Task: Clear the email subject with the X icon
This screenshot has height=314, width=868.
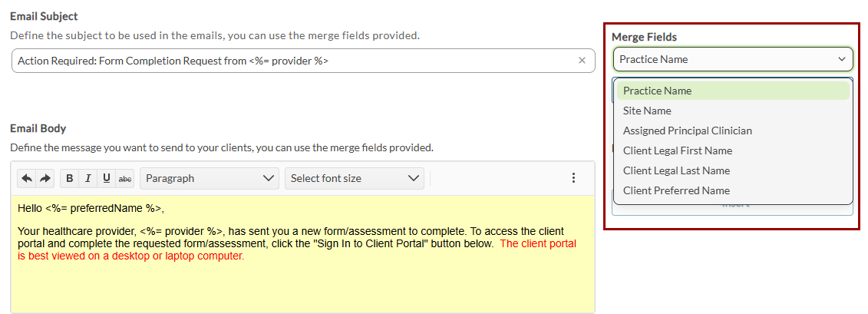Action: (x=582, y=61)
